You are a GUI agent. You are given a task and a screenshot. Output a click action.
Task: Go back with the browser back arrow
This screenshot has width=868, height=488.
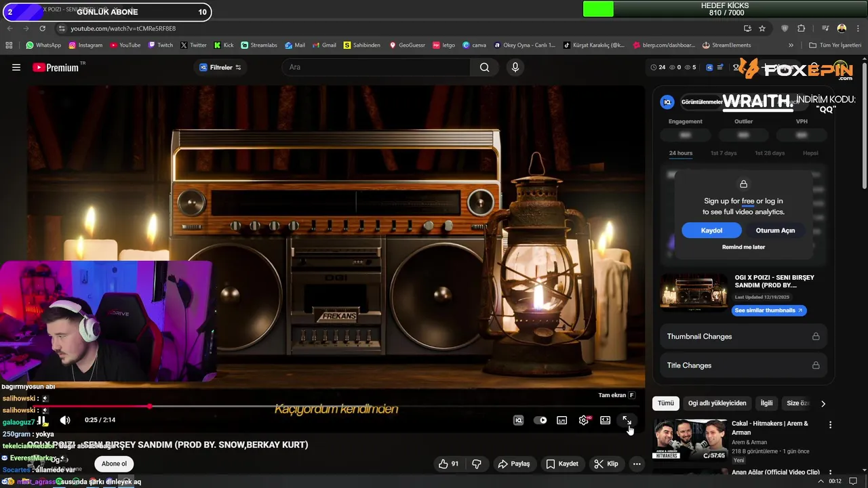pos(9,28)
